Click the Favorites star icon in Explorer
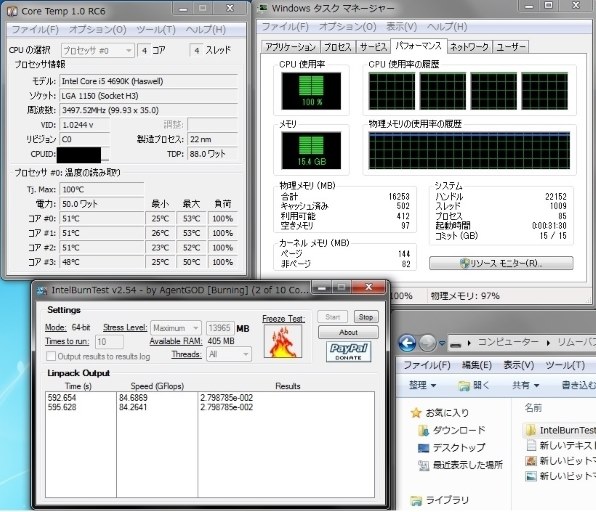Screen dimensions: 596x512 tap(416, 412)
